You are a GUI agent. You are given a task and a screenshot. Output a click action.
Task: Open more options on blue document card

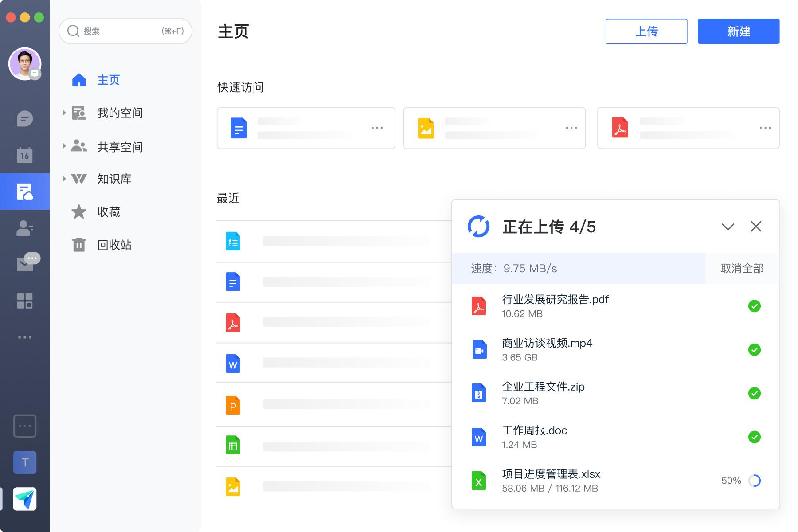(x=377, y=128)
